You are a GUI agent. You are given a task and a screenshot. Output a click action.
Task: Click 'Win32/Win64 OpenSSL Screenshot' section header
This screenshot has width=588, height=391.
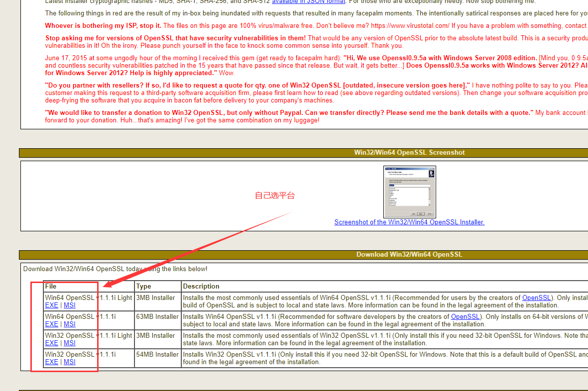click(x=409, y=152)
